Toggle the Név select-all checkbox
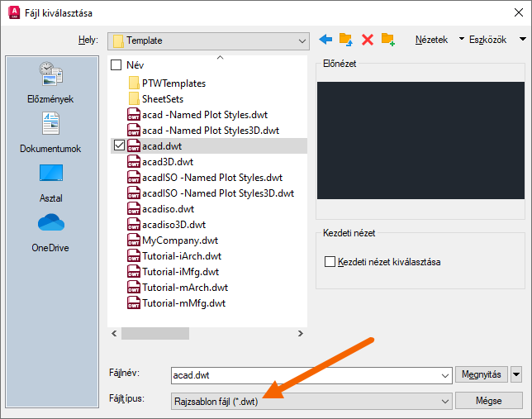Viewport: 532px width, 419px height. (116, 64)
